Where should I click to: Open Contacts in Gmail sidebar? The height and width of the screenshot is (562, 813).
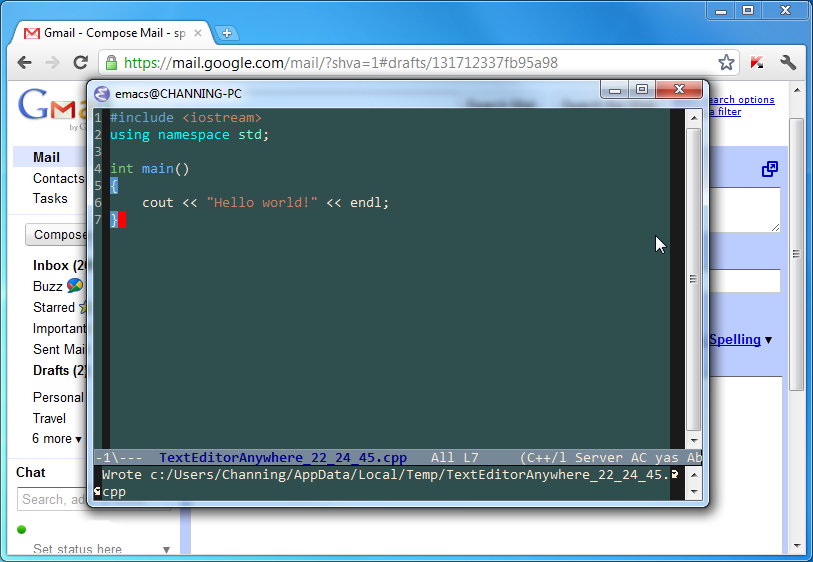[x=58, y=178]
